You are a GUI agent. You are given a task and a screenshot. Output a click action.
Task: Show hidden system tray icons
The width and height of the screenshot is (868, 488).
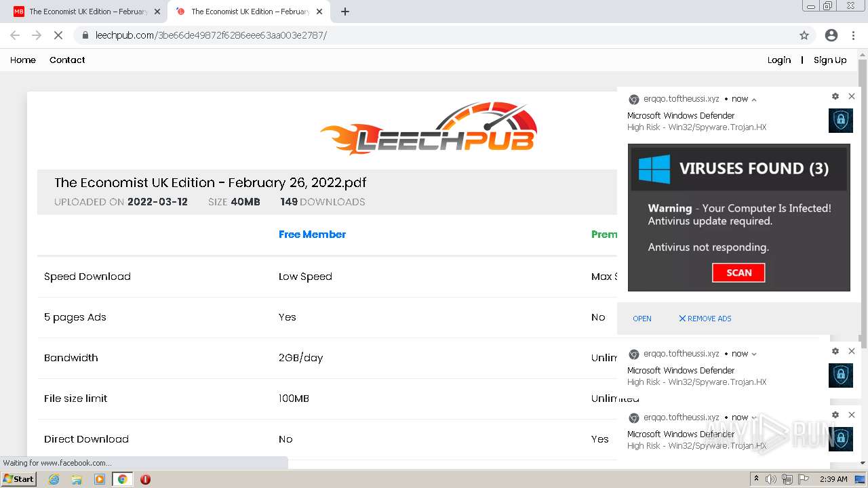[757, 479]
